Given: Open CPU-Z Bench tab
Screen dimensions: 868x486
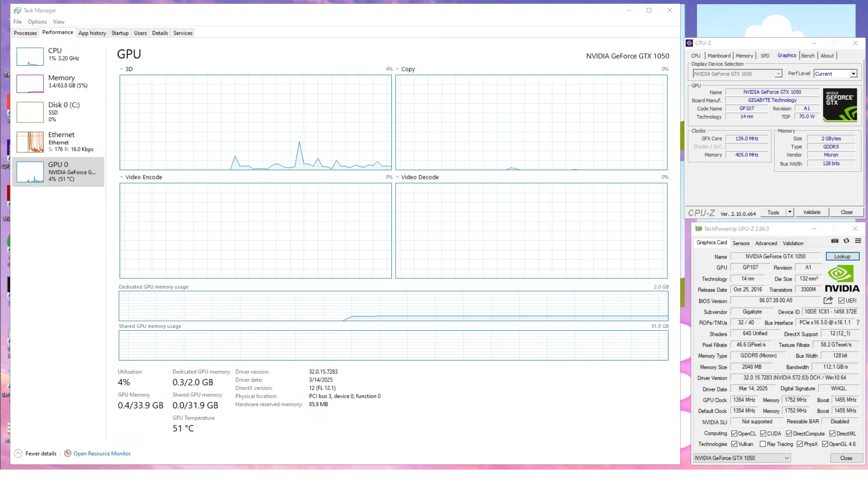Looking at the screenshot, I should (x=808, y=56).
